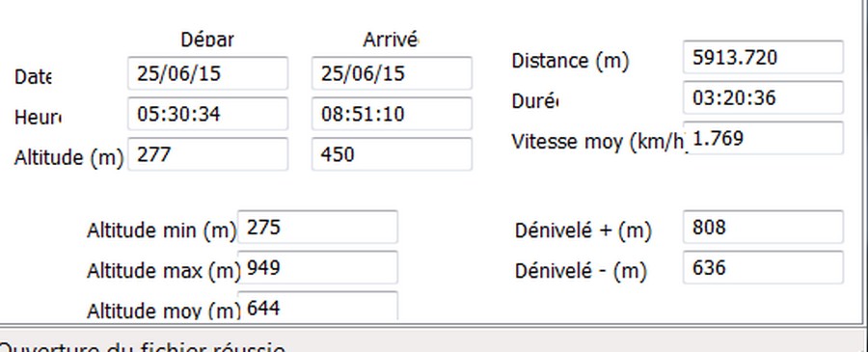Click the arrival date field
This screenshot has height=352, width=868.
click(392, 73)
